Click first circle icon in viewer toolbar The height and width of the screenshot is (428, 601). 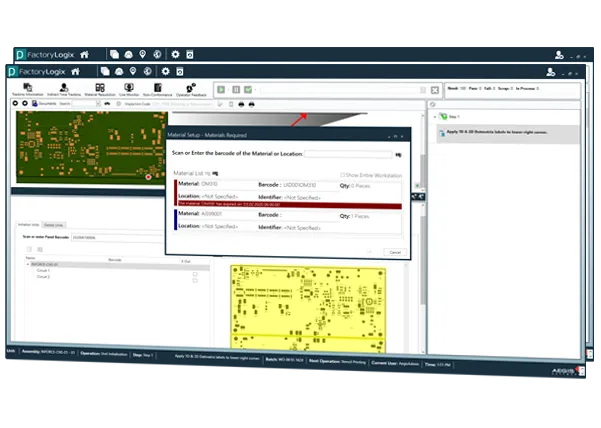[x=15, y=103]
